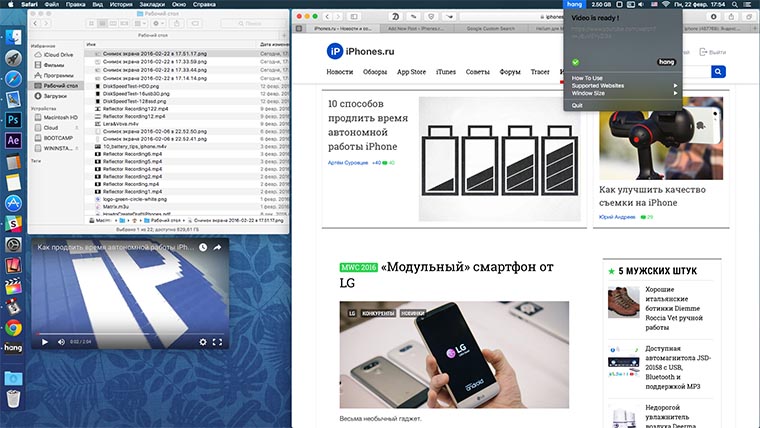Open Launchpad rocket icon in the Dock
Image resolution: width=760 pixels, height=428 pixels.
(13, 58)
